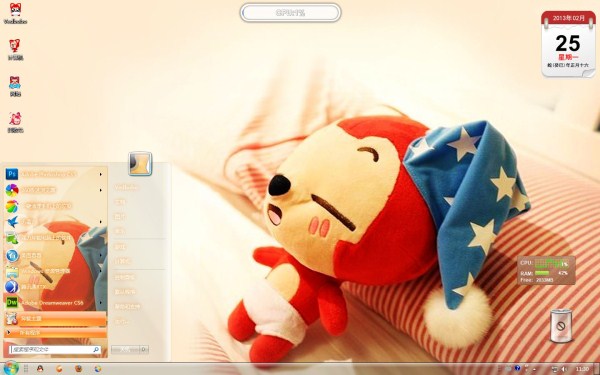Viewport: 600px width, 375px height.
Task: Open the recycle bin on the desktop
Action: (561, 326)
